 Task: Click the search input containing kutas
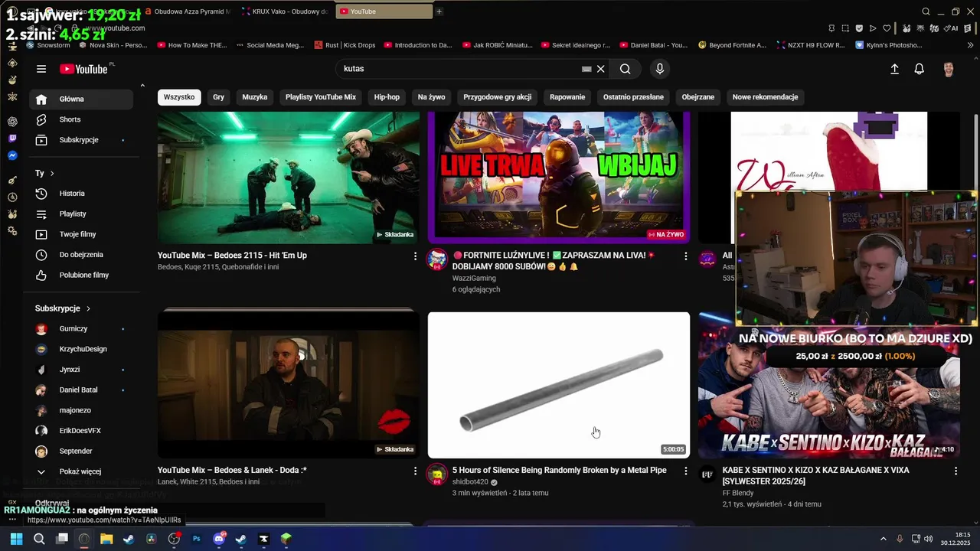tap(459, 69)
